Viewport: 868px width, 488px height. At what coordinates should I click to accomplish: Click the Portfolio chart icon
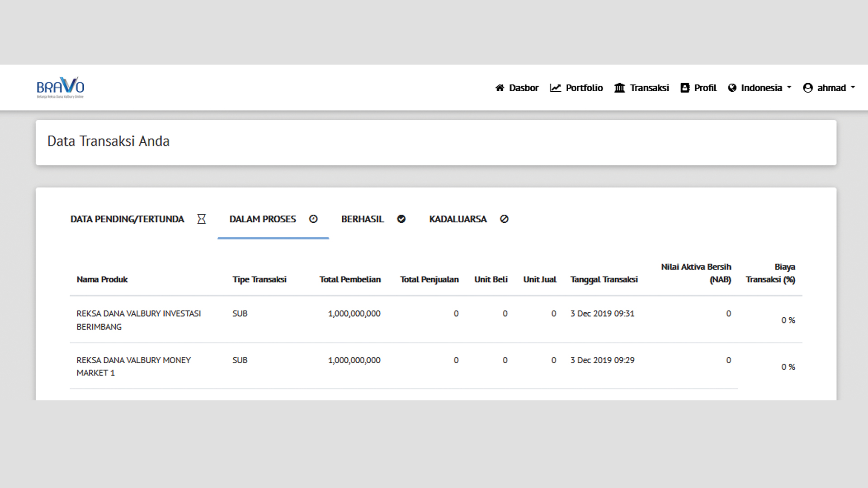click(x=555, y=88)
